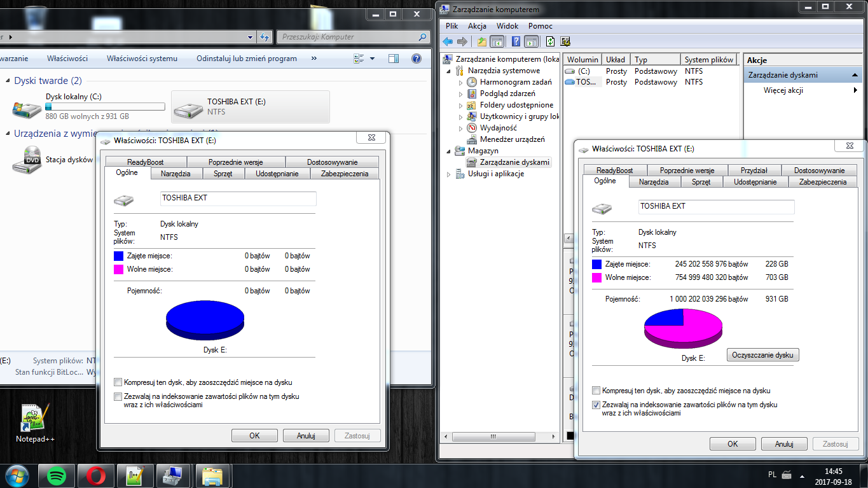Click blue Zajęte miejsce swatch in 931 GB dialog
This screenshot has height=488, width=868.
click(x=596, y=264)
